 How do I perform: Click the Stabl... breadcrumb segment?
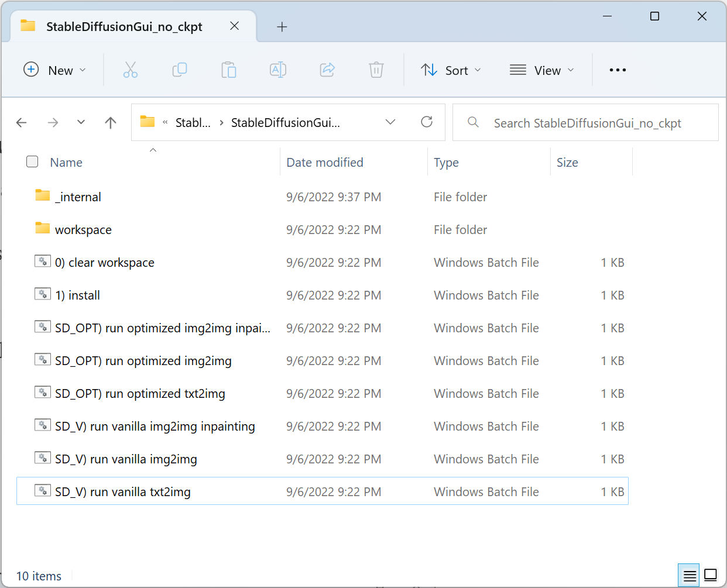(193, 122)
